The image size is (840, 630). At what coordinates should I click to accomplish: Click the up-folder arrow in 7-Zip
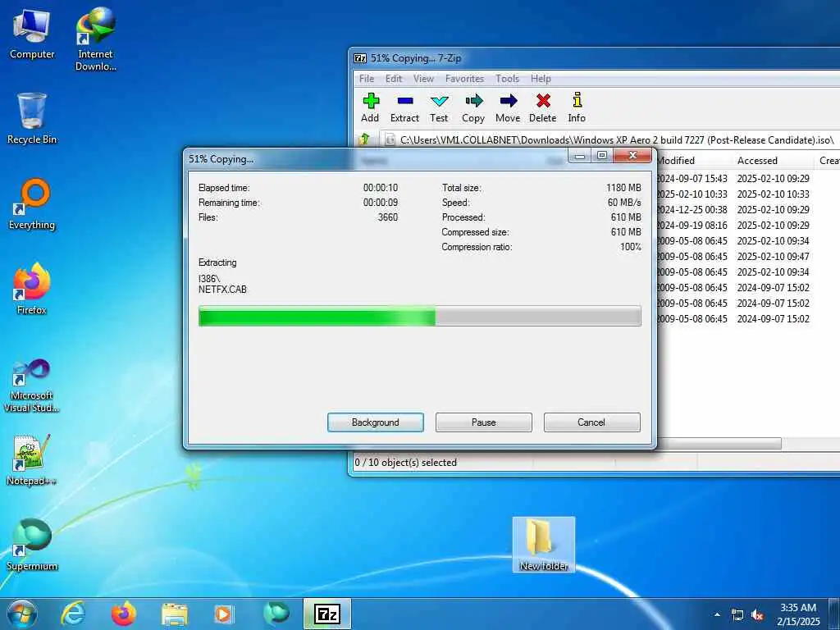pos(365,139)
